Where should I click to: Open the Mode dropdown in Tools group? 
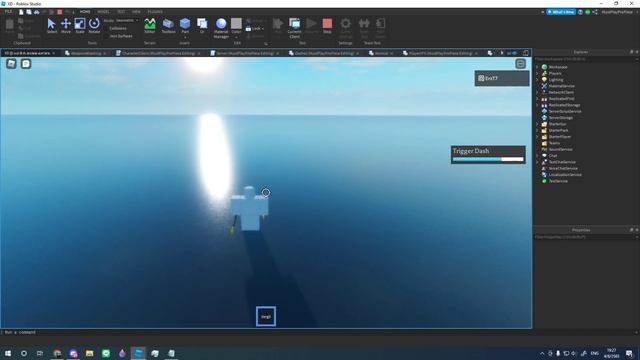(x=126, y=20)
